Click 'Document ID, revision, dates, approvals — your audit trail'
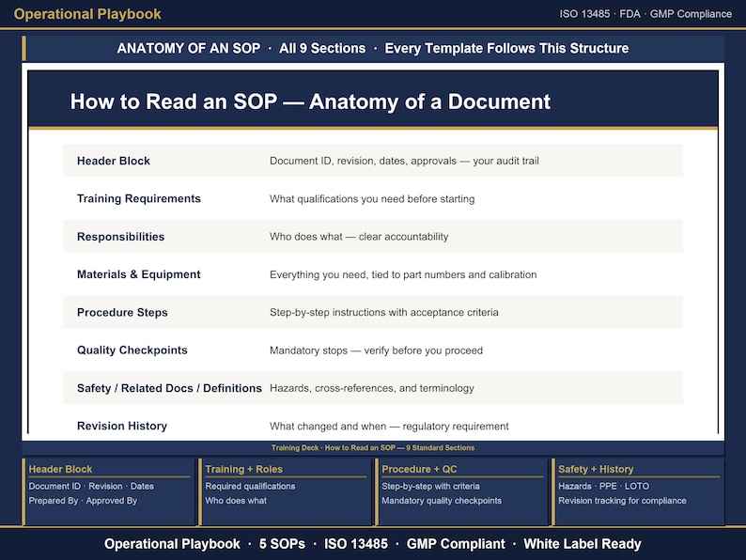This screenshot has width=746, height=560. coord(404,161)
